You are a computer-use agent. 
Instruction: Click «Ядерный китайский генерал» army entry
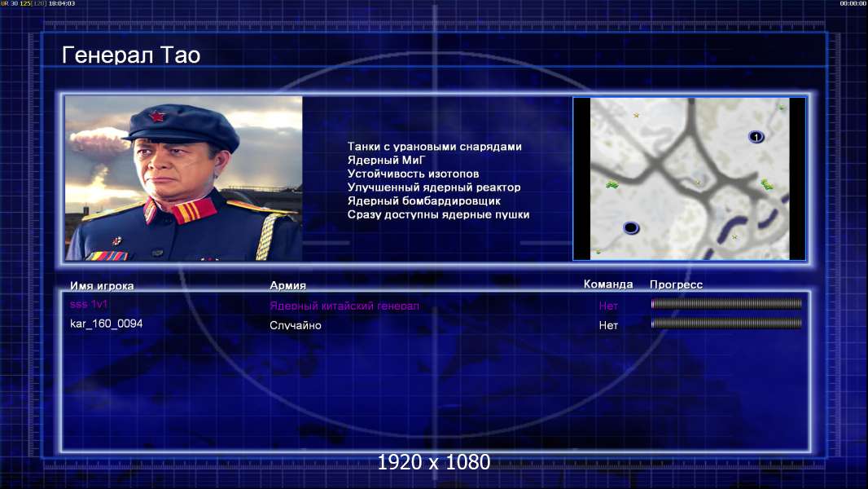[344, 306]
